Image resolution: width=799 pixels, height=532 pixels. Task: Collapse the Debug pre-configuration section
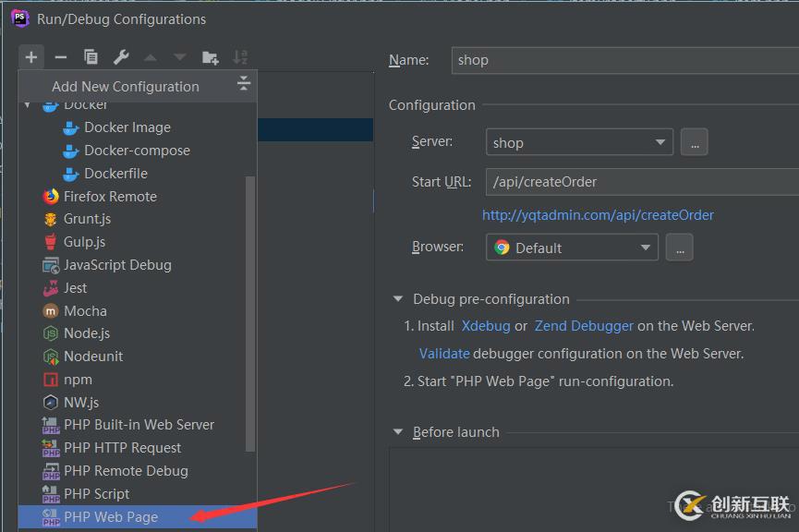pyautogui.click(x=398, y=299)
